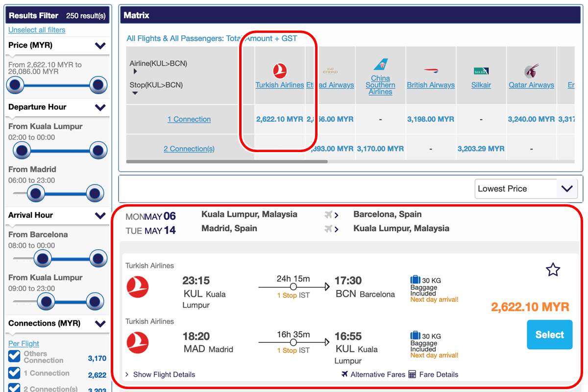The height and width of the screenshot is (392, 588).
Task: Click the 250 result(s) count
Action: click(86, 16)
